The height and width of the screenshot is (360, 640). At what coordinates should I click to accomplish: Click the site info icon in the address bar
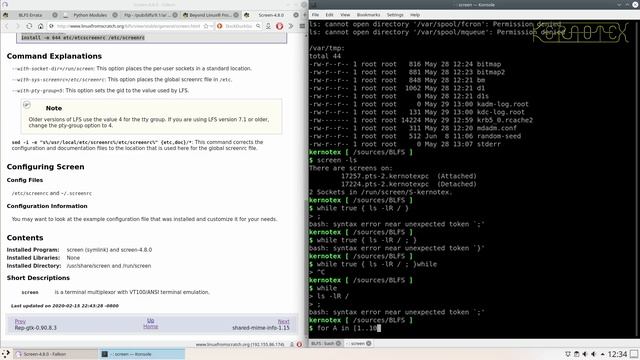51,26
